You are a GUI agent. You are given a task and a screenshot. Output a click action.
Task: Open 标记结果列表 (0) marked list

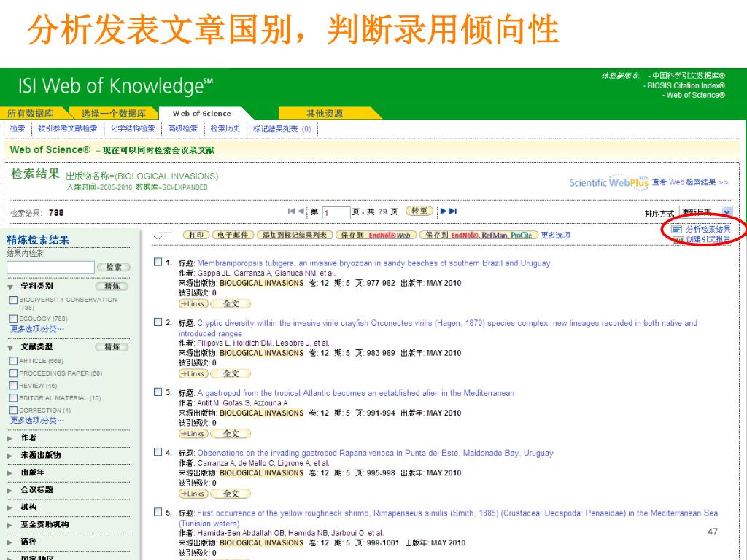[282, 128]
